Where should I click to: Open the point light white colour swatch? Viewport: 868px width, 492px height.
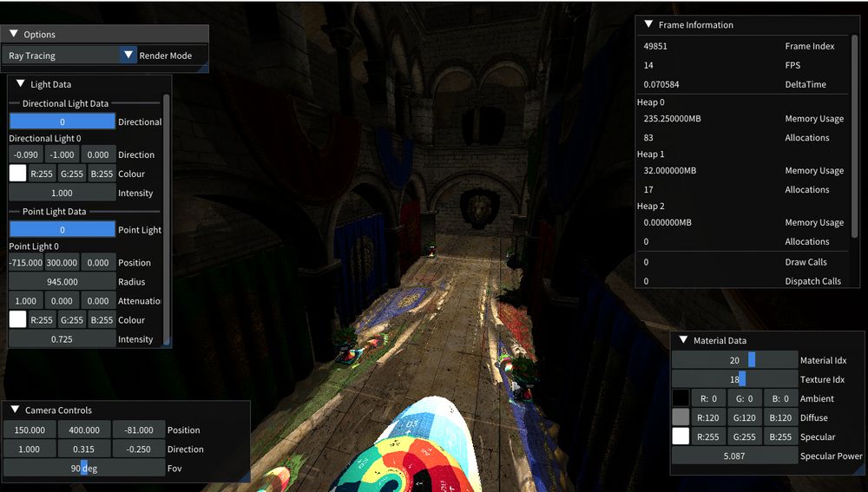point(17,319)
